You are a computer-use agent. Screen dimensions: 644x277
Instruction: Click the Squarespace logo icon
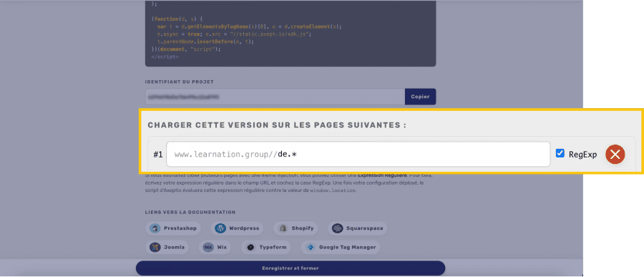(x=338, y=228)
